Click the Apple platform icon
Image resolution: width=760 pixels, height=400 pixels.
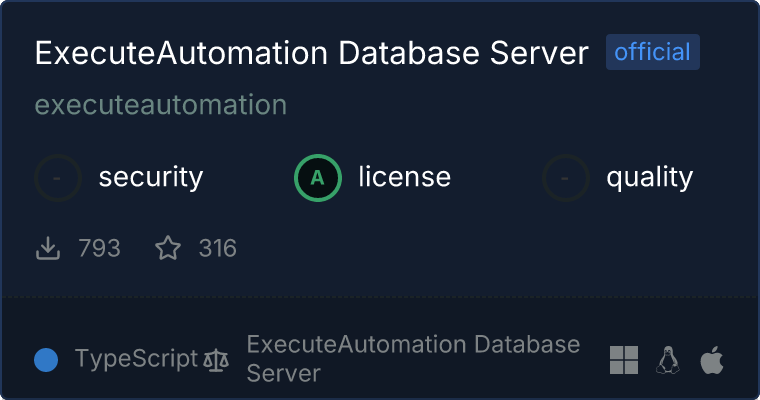coord(711,360)
